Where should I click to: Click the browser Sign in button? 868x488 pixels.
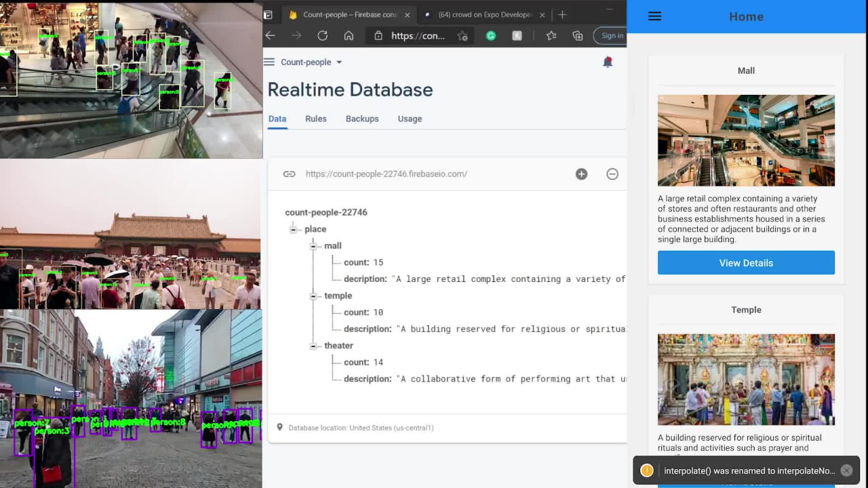pyautogui.click(x=612, y=36)
